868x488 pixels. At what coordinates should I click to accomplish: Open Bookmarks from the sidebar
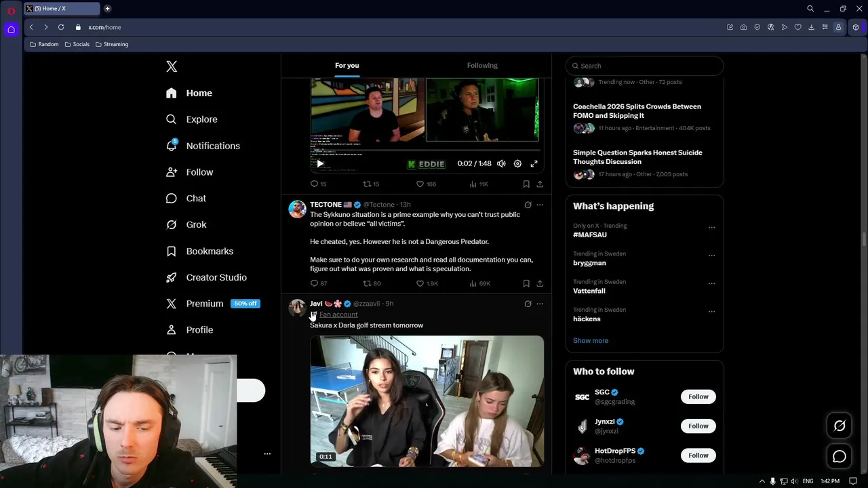(x=200, y=251)
